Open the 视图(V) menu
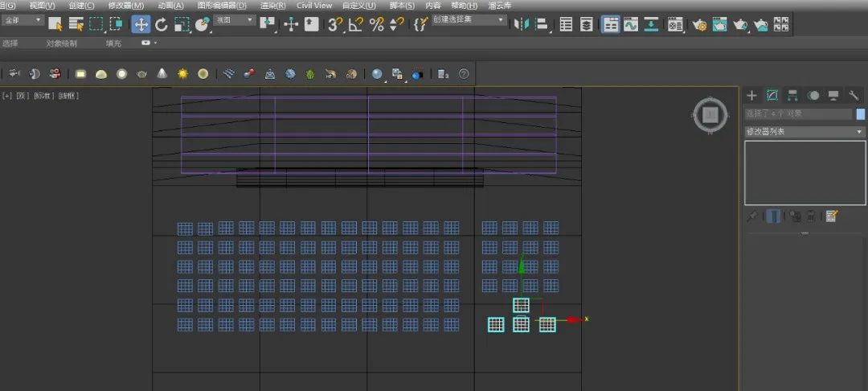Viewport: 868px width, 391px height. point(42,5)
